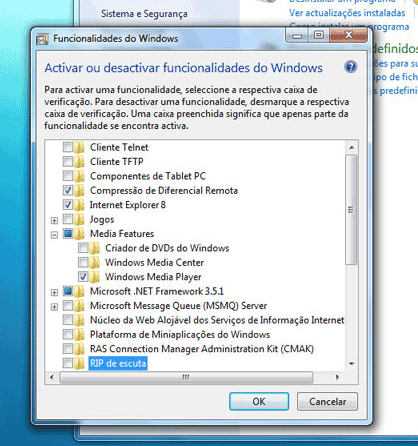Viewport: 418px width, 446px height.
Task: Click the horizontal scrollbar left arrow
Action: coord(52,377)
